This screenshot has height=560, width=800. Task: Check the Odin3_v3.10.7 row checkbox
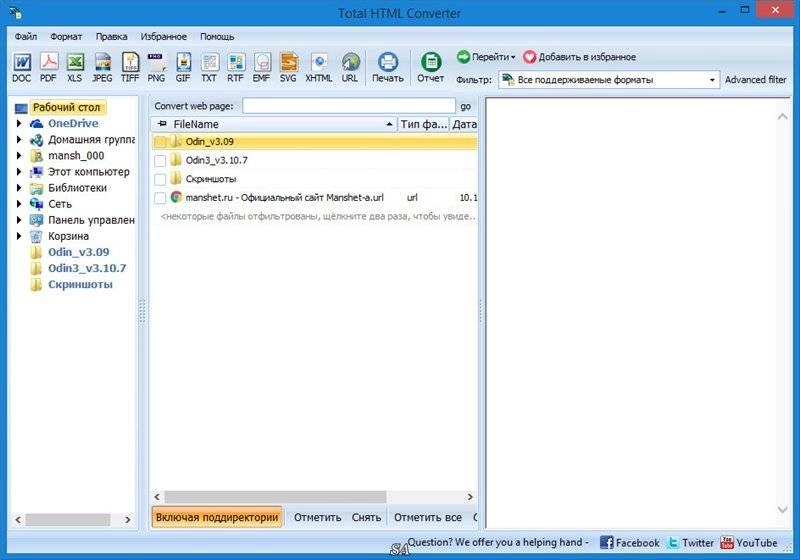160,161
